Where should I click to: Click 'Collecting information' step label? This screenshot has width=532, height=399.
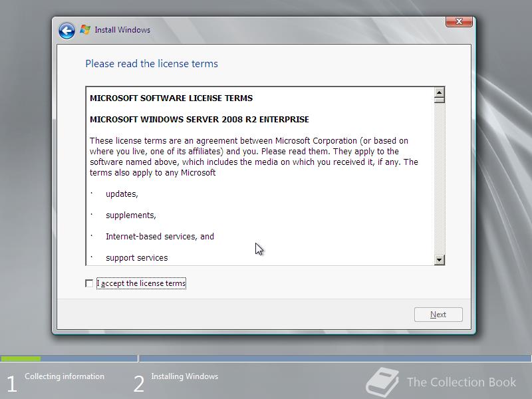(65, 376)
